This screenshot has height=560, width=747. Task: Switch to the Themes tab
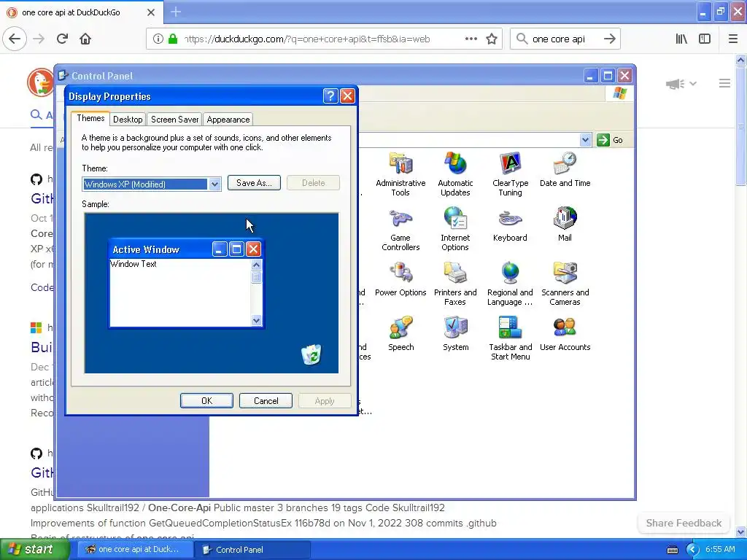point(90,118)
